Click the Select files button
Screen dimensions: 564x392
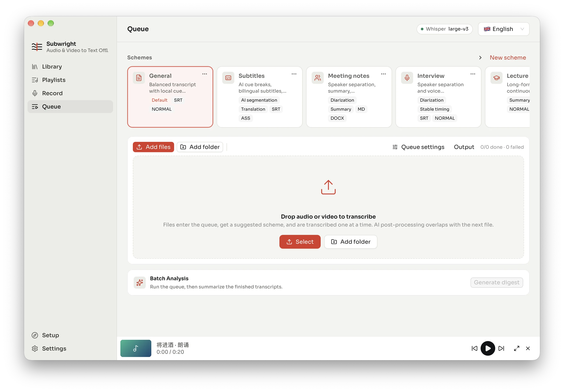(300, 242)
